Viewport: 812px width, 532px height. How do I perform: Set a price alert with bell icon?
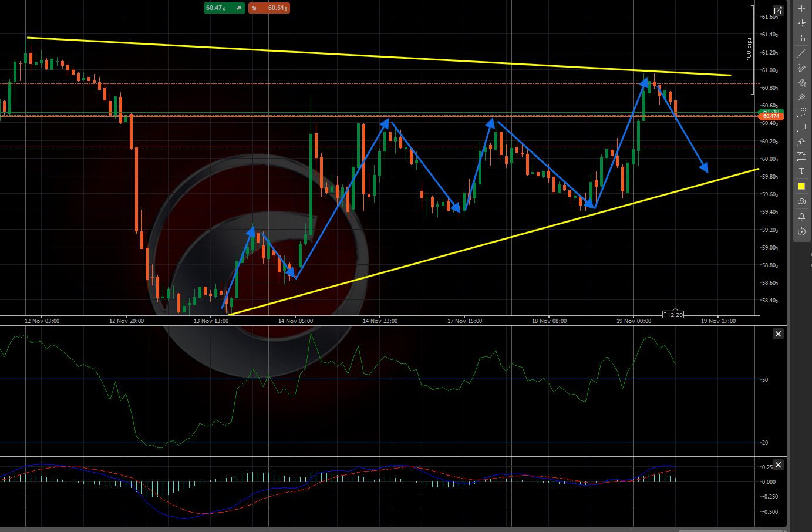(801, 217)
